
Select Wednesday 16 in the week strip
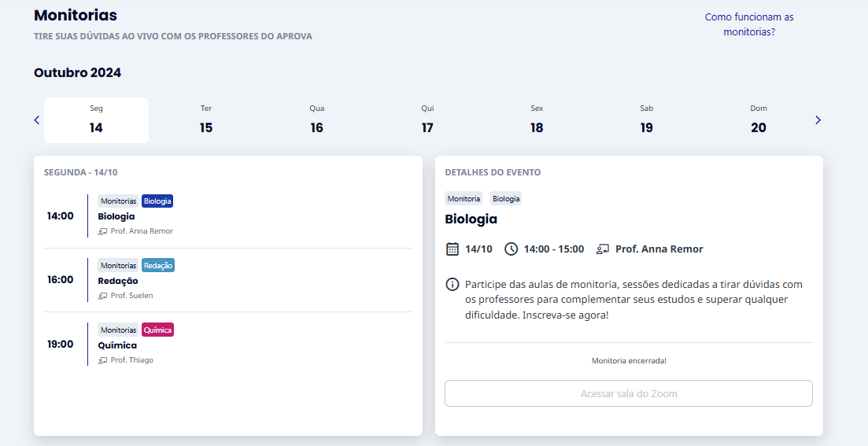tap(316, 120)
